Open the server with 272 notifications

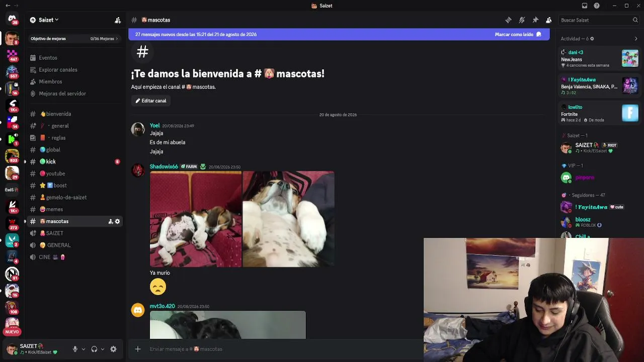coord(12,223)
